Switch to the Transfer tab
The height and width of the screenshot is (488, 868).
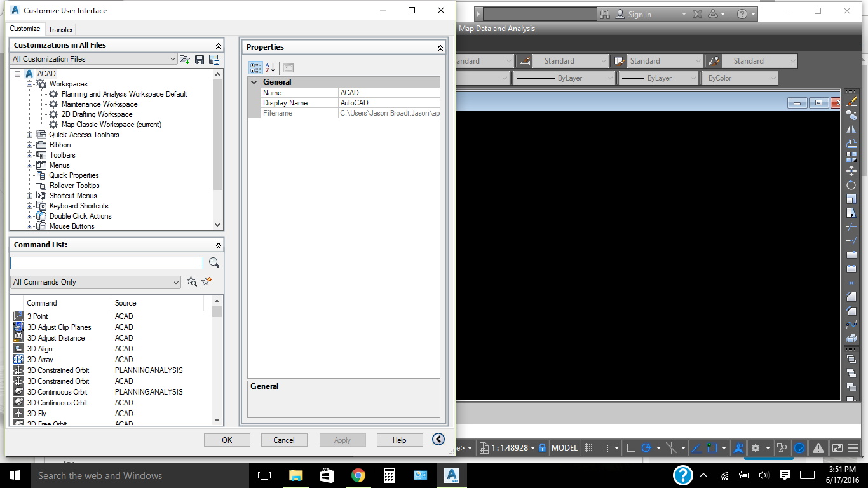tap(60, 29)
